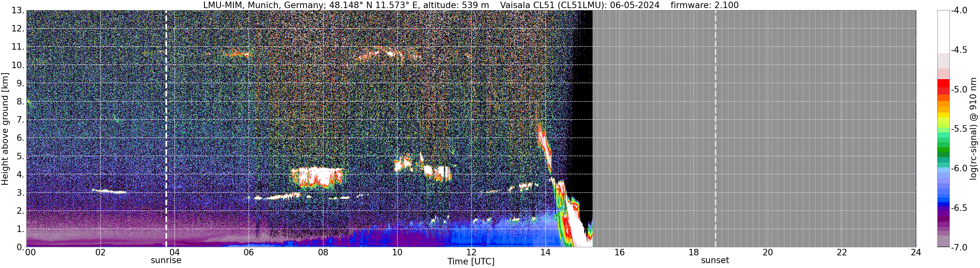The width and height of the screenshot is (980, 268).
Task: Click the time axis tick label "20"
Action: tap(768, 252)
